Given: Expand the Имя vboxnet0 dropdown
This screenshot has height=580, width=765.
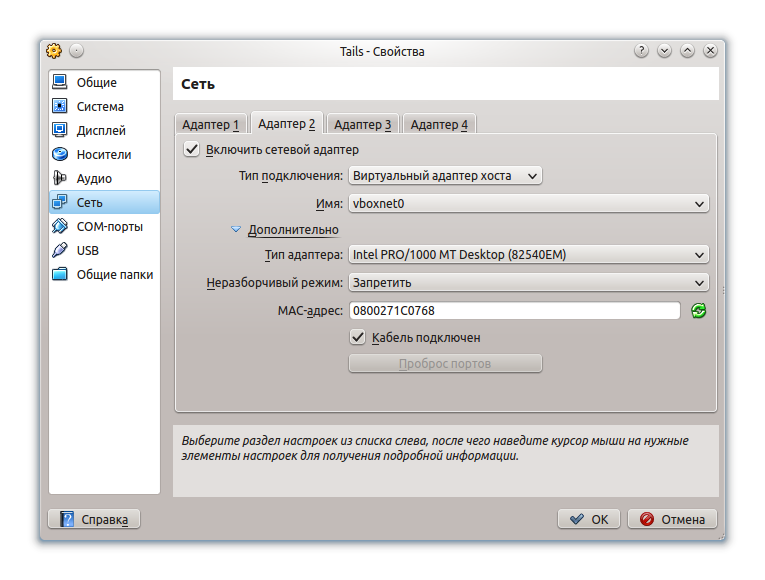Looking at the screenshot, I should pos(528,204).
